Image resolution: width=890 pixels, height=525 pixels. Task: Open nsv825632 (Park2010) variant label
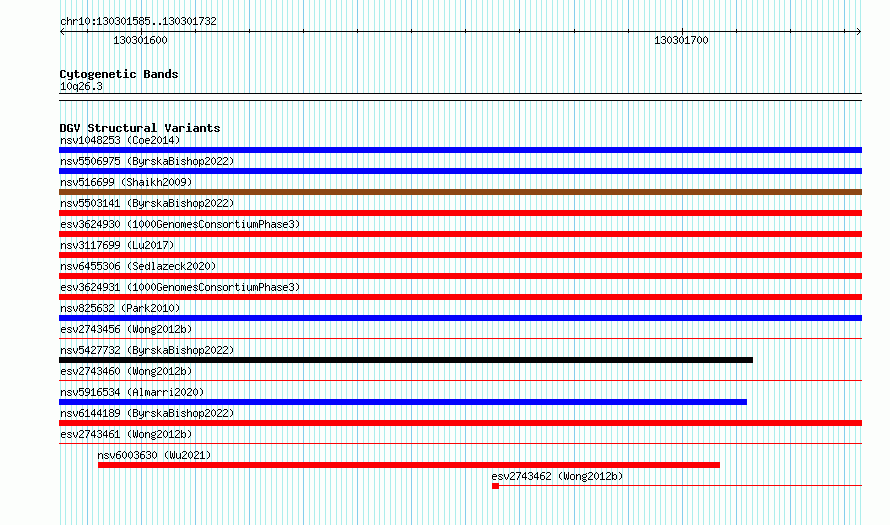(x=120, y=308)
